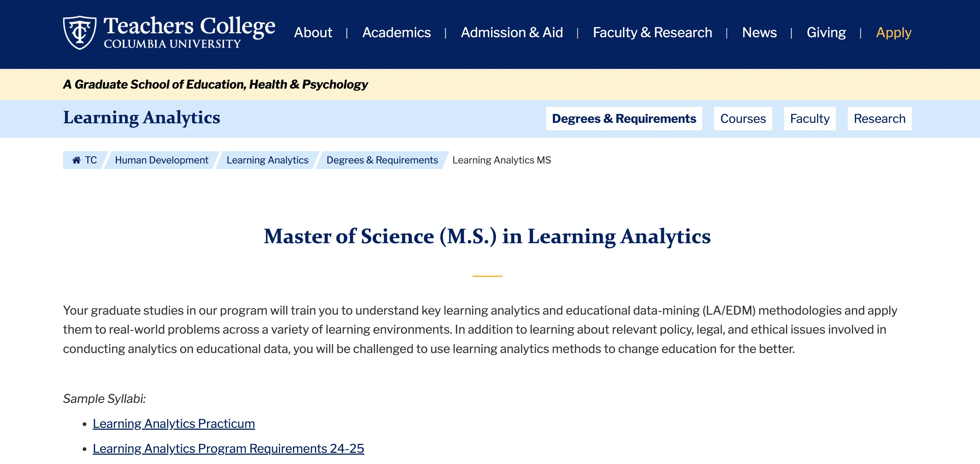The image size is (980, 464).
Task: Open the Faculty program tab
Action: [809, 118]
